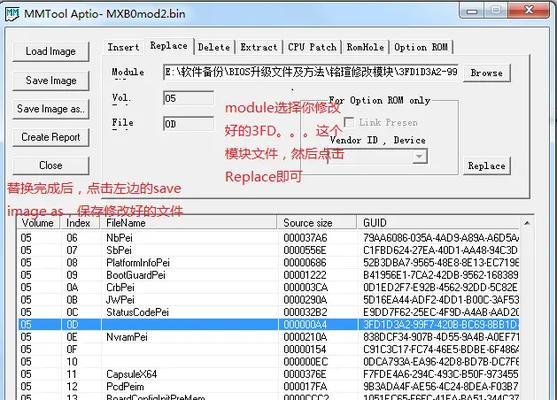Viewport: 557px width, 400px height.
Task: Expand the Vendor ID, Device dropdown
Action: click(x=419, y=156)
